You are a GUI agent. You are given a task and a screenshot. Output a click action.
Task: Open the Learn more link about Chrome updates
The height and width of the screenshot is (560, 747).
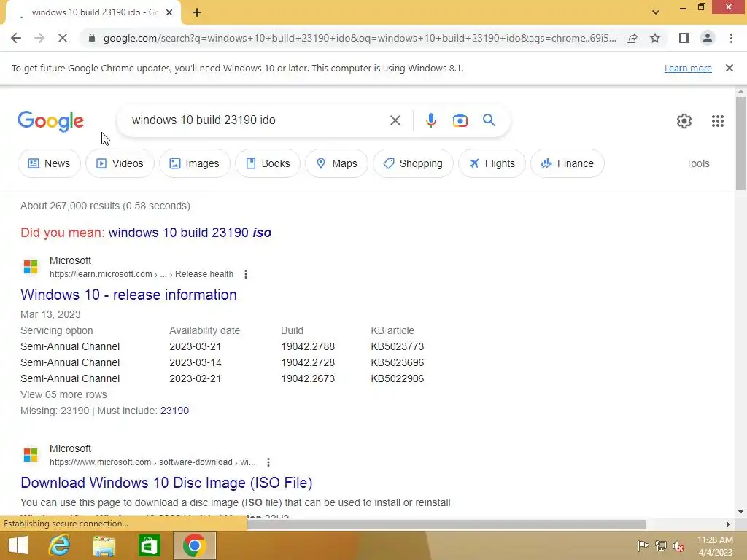tap(688, 68)
